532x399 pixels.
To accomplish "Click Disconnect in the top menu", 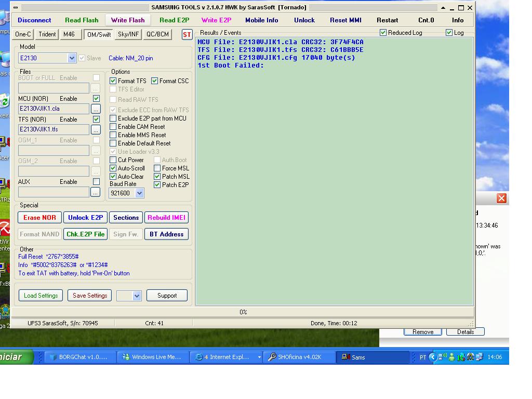I will point(34,20).
